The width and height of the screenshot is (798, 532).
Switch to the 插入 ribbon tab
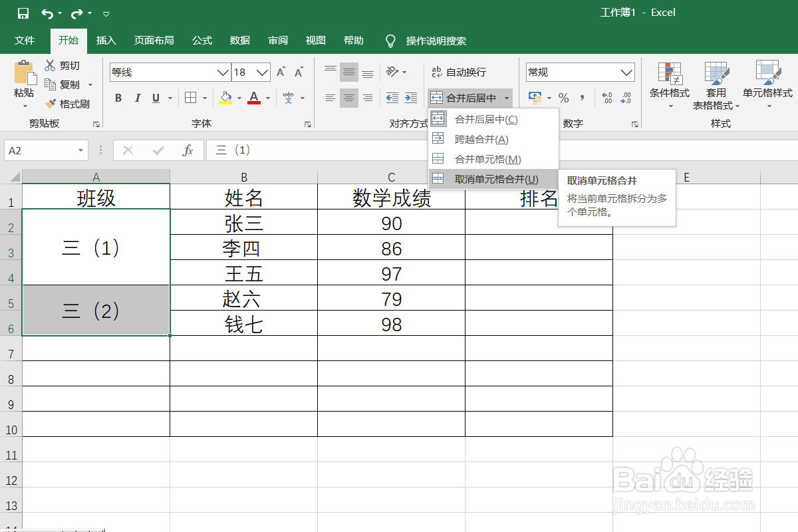tap(106, 40)
